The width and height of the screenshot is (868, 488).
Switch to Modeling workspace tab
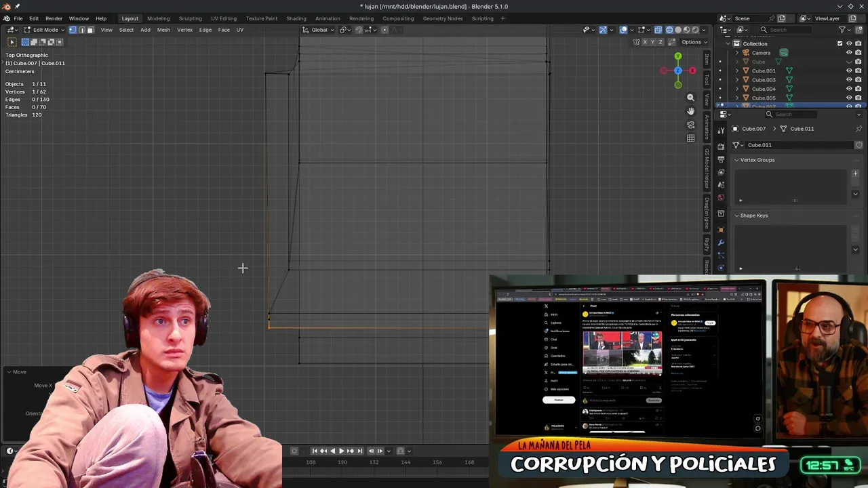coord(158,18)
